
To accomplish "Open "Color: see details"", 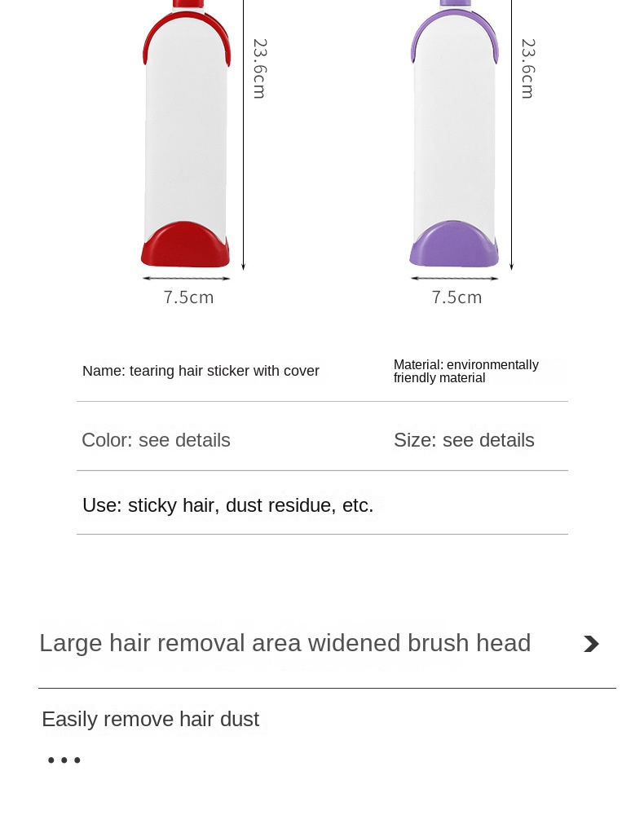I will [156, 440].
